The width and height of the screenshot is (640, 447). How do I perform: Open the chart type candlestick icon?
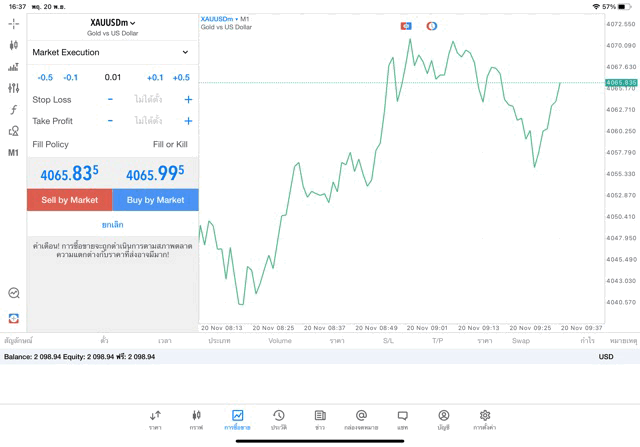tap(13, 45)
